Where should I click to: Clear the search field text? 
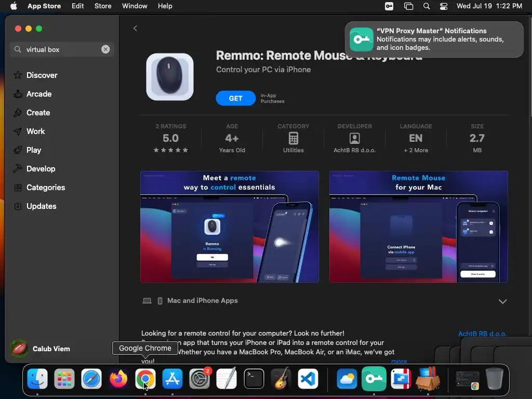coord(105,49)
